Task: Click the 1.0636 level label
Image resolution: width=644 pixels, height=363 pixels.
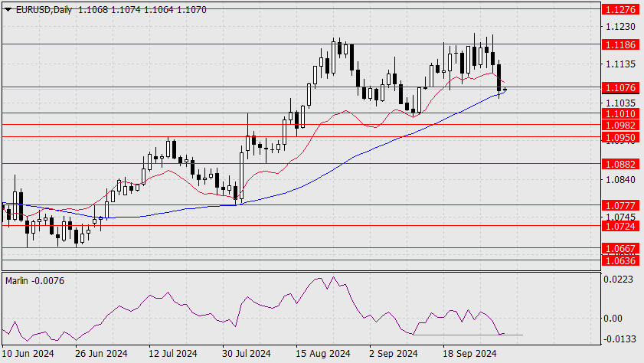Action: tap(620, 260)
